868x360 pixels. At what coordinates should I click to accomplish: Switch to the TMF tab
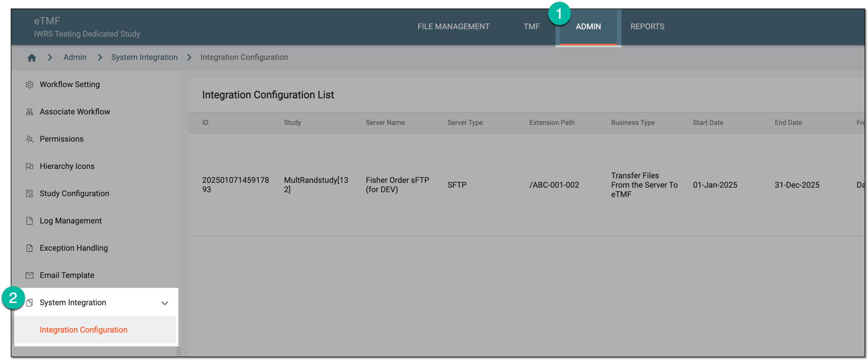[x=531, y=27]
